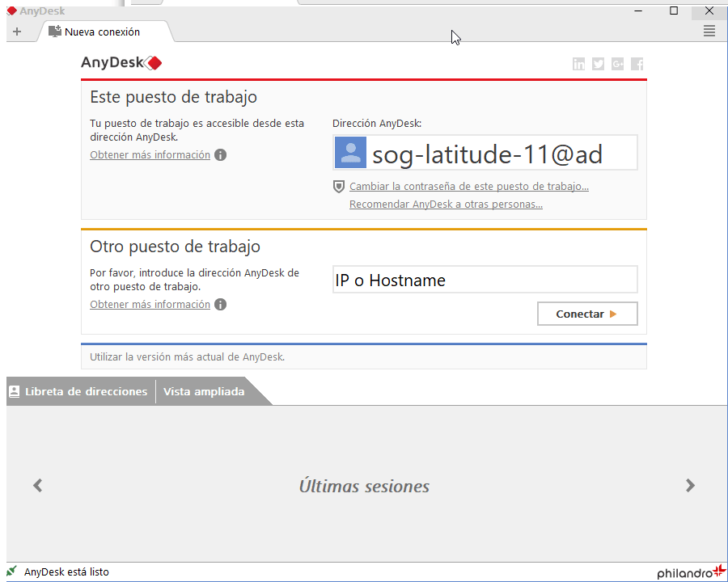Show next sessions with right arrow
Image resolution: width=728 pixels, height=582 pixels.
691,486
